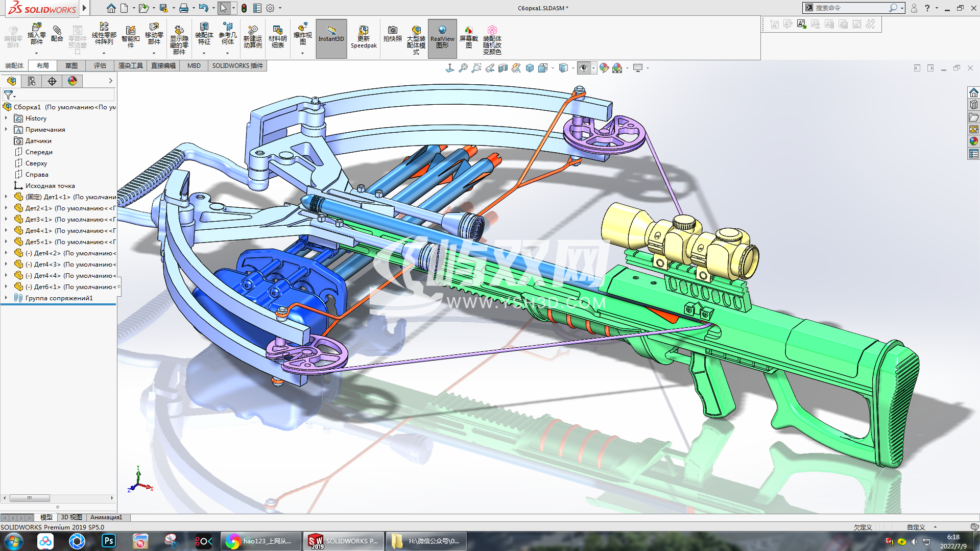Viewport: 980px width, 551px height.
Task: Open Photoshop from the Windows taskbar
Action: click(x=109, y=541)
